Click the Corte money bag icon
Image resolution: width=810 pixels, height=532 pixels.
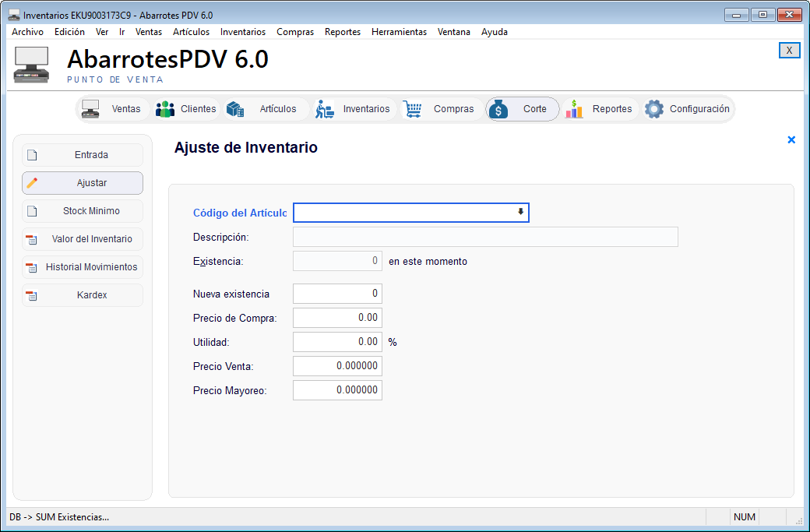click(498, 109)
